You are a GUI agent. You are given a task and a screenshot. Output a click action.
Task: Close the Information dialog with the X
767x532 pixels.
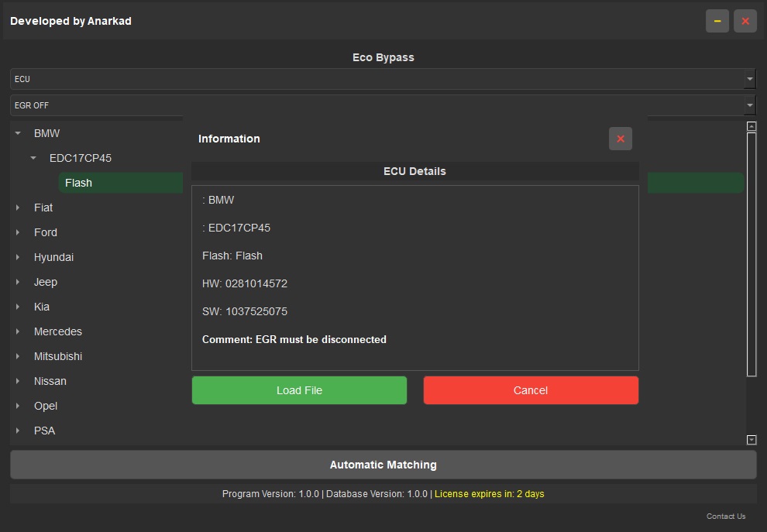click(621, 139)
